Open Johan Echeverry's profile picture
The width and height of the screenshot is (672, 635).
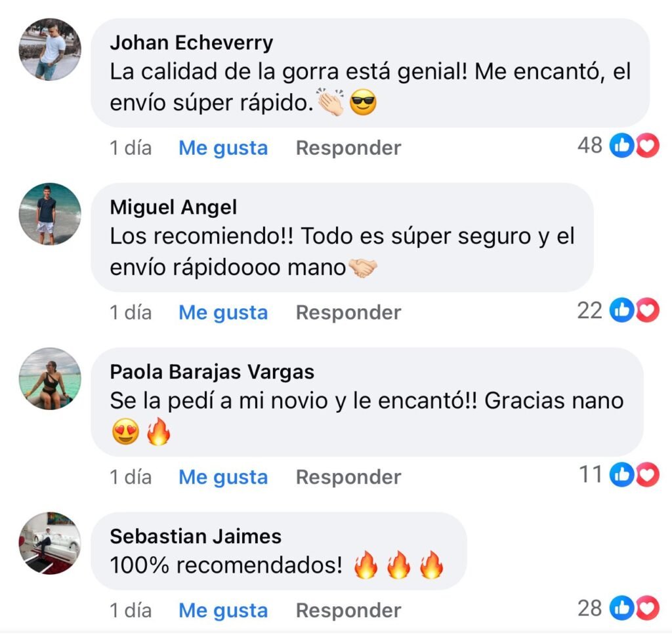pos(50,49)
